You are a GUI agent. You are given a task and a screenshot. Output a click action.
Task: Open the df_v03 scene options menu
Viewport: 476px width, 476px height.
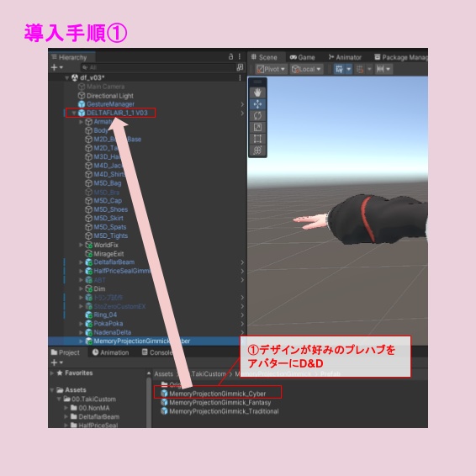[240, 77]
